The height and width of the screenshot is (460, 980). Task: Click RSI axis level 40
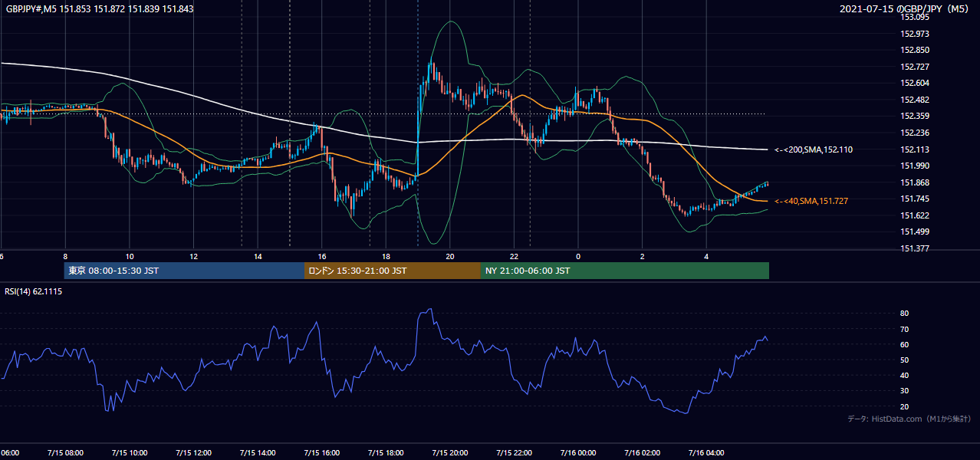pos(904,375)
